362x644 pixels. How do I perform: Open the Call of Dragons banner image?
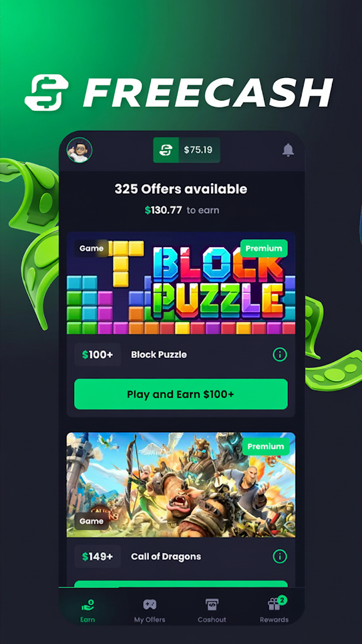click(x=181, y=485)
